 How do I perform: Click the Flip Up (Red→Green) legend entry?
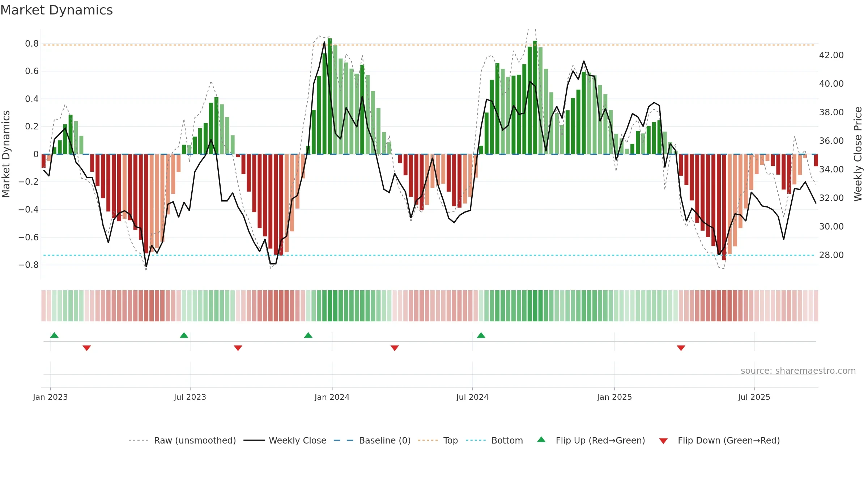[591, 440]
